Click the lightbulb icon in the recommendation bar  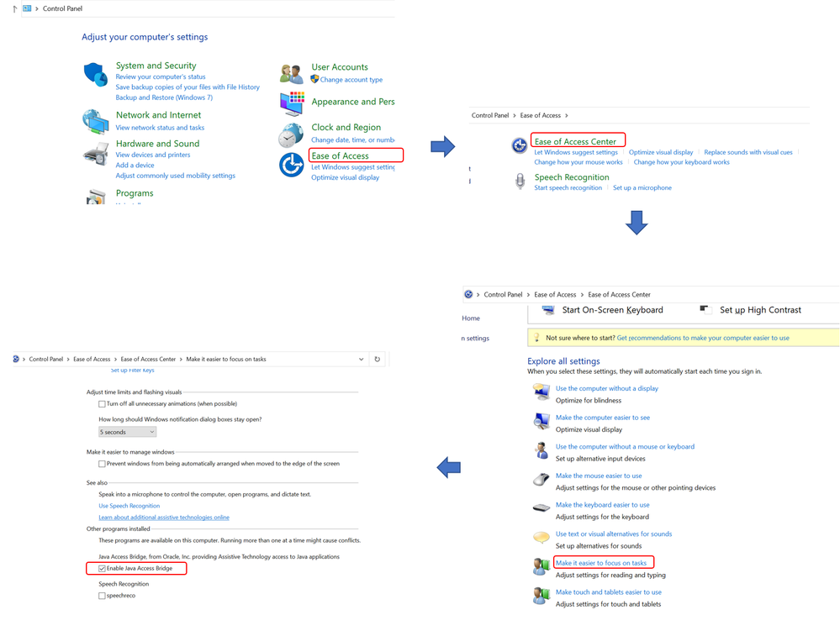coord(536,338)
